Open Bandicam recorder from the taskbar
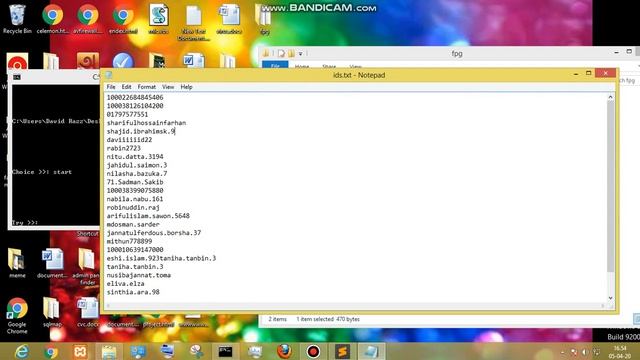The height and width of the screenshot is (360, 640). point(313,351)
